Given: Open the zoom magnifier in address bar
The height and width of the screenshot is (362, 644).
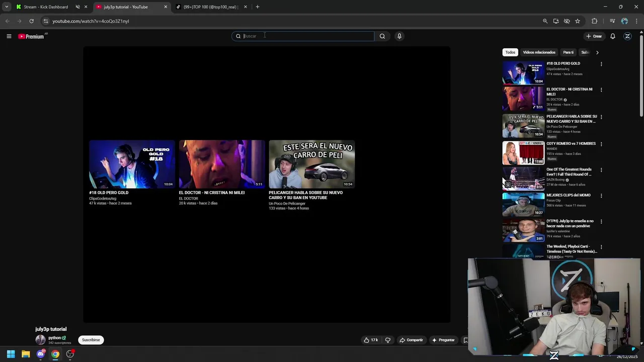Looking at the screenshot, I should pos(545,21).
